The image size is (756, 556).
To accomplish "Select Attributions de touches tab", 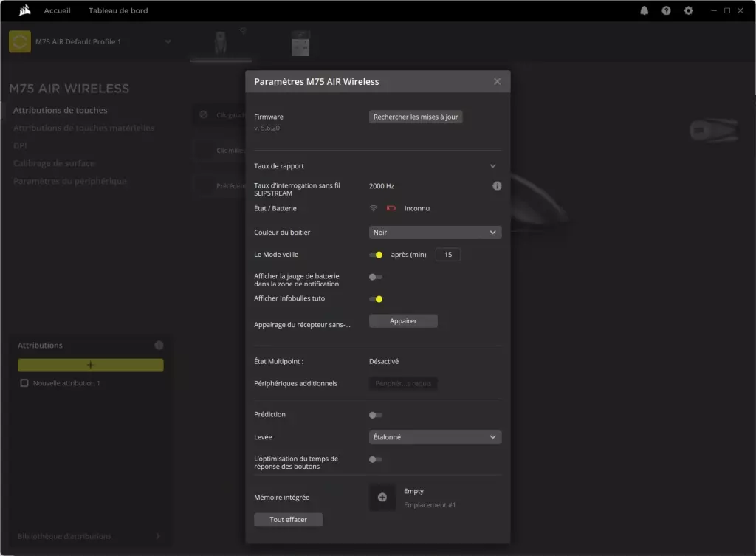I will pyautogui.click(x=61, y=111).
